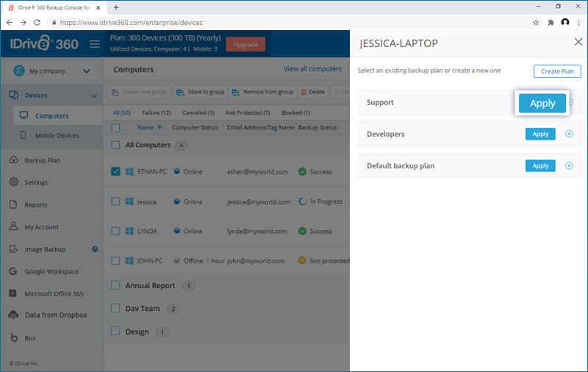Click the ethan@myworld.com email cell
588x372 pixels.
(258, 172)
